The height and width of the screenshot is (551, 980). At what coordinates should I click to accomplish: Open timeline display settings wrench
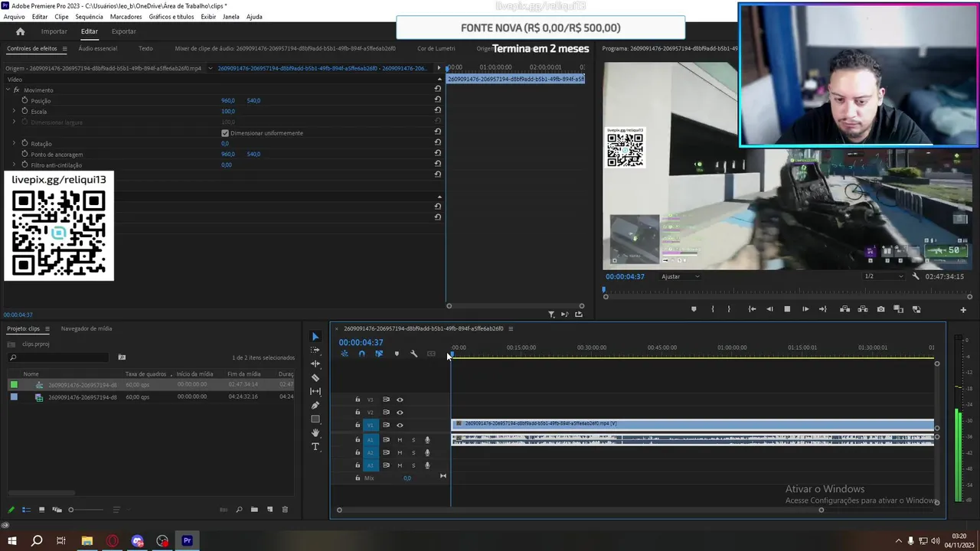tap(414, 354)
